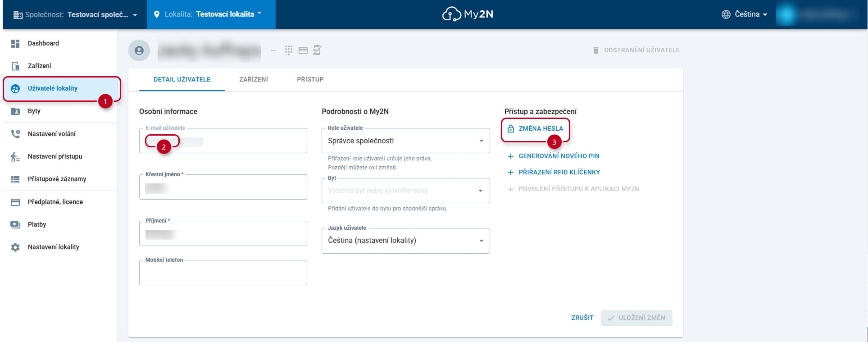Image resolution: width=868 pixels, height=342 pixels.
Task: Click ODSTRANĚNÍ UŽIVATELE button
Action: (636, 50)
